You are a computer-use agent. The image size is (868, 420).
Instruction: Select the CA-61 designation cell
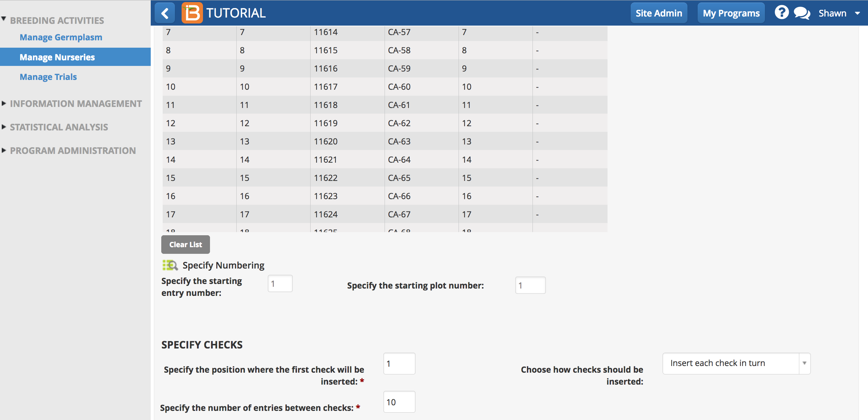click(x=421, y=105)
